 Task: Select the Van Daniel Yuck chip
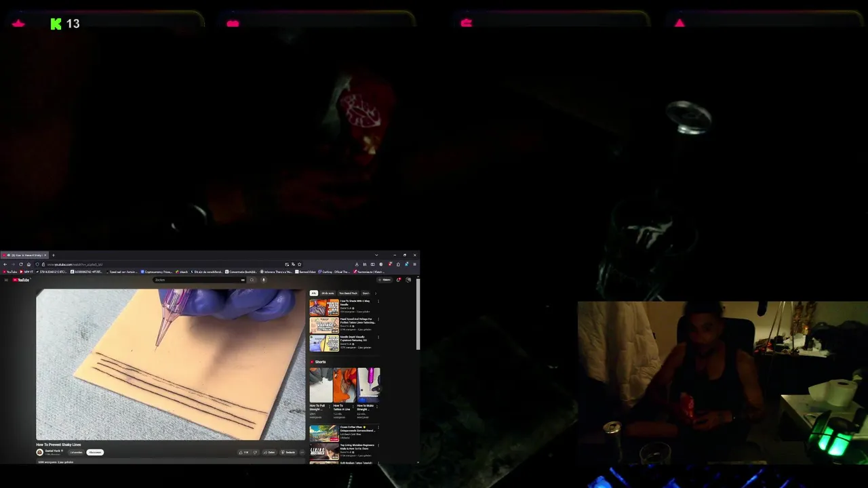(348, 293)
